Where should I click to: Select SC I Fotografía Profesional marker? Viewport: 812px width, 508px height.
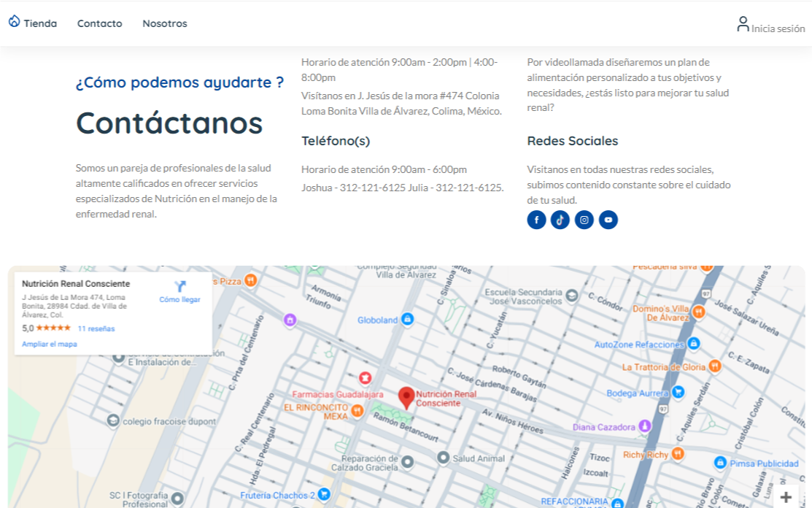[x=177, y=499]
